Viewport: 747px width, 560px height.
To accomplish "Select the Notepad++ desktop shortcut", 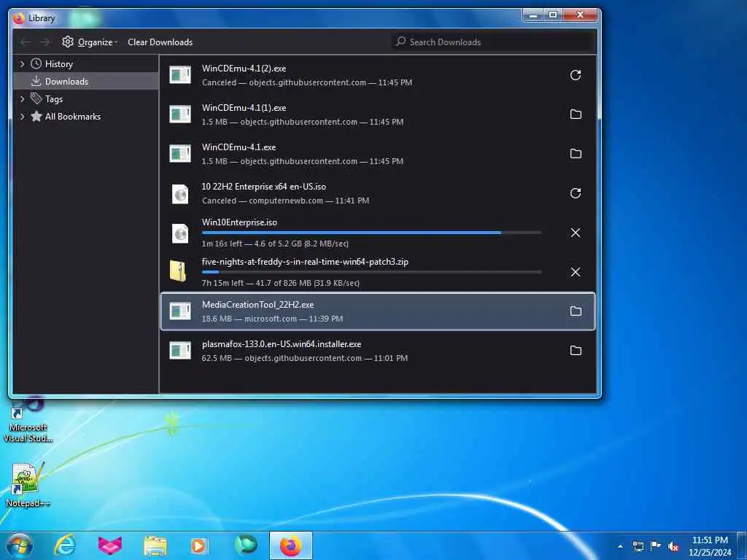I will pos(27,485).
